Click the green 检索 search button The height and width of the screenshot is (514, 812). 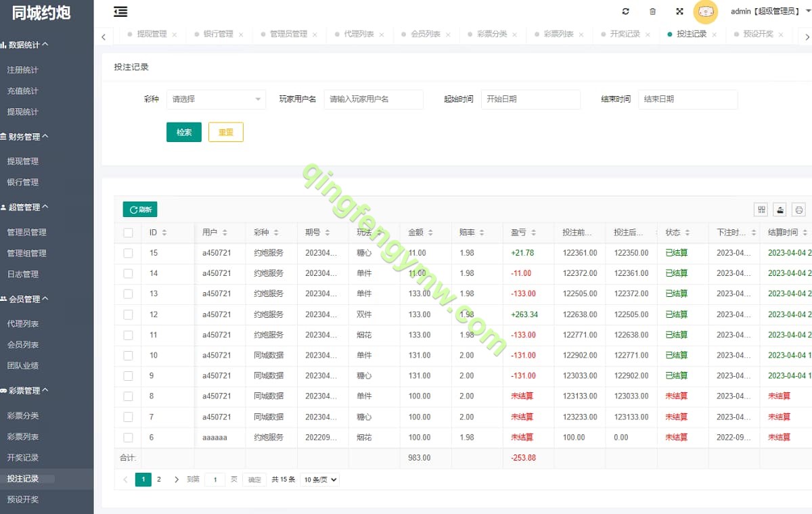[183, 133]
